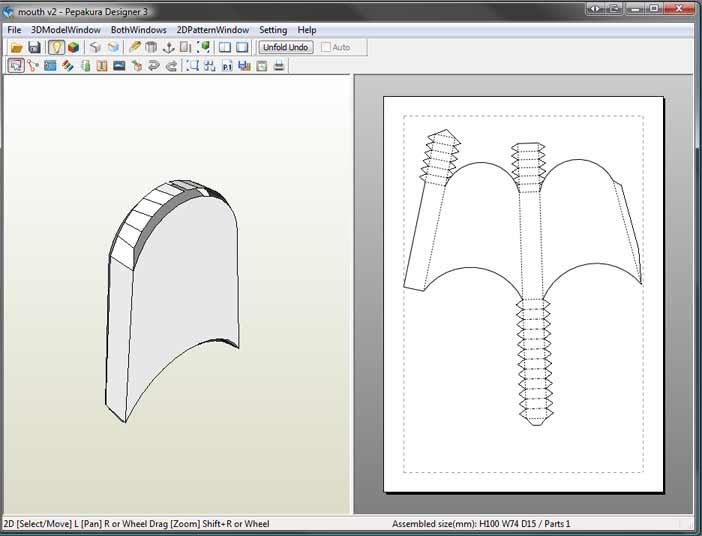Enable the Auto checkbox

(x=327, y=47)
